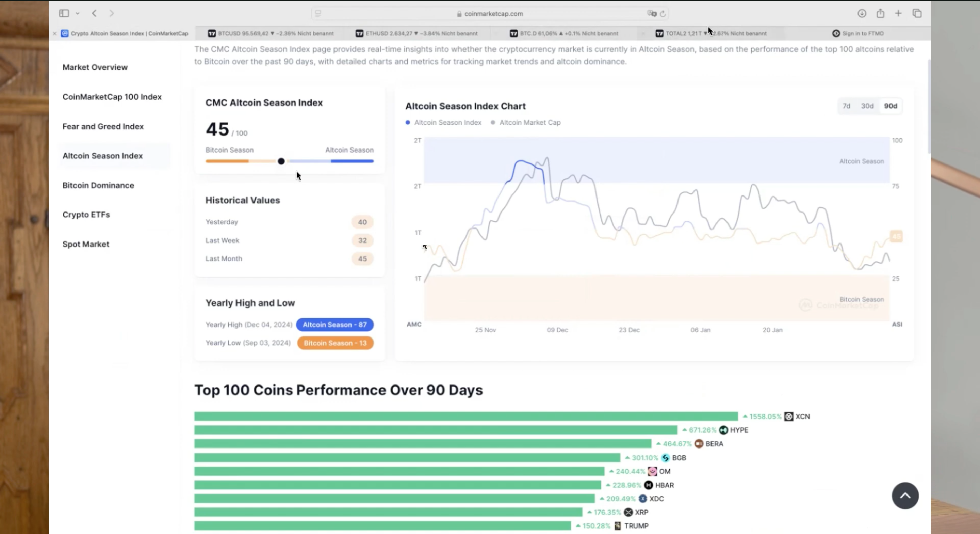Image resolution: width=980 pixels, height=534 pixels.
Task: Click Last Week value 32
Action: (362, 240)
